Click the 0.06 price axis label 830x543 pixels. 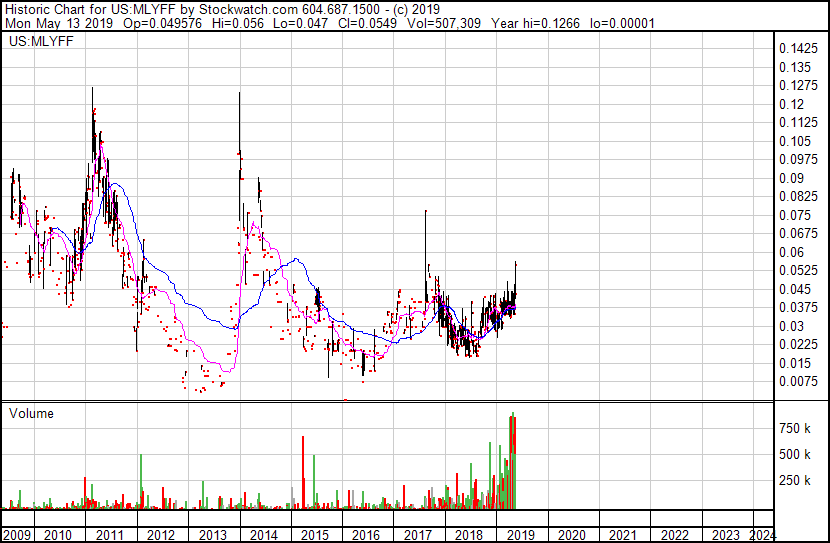point(791,252)
